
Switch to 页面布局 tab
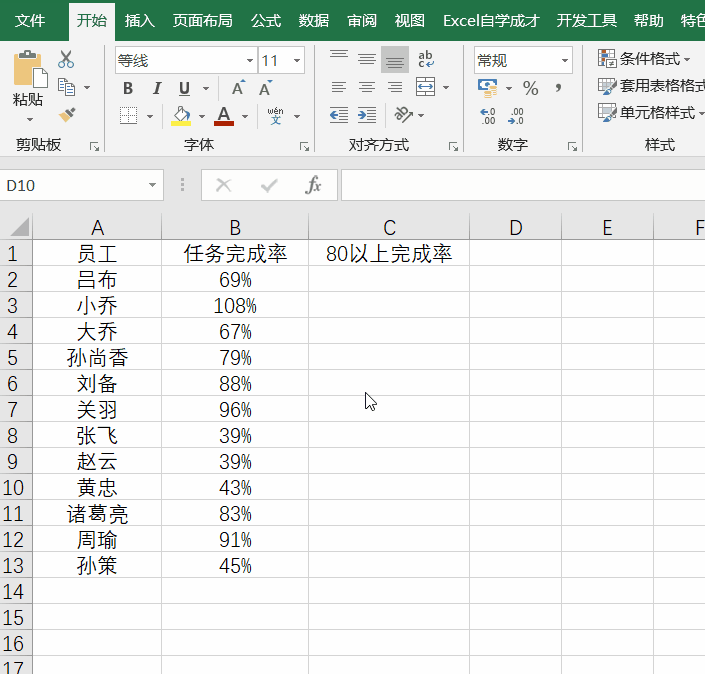pos(203,21)
